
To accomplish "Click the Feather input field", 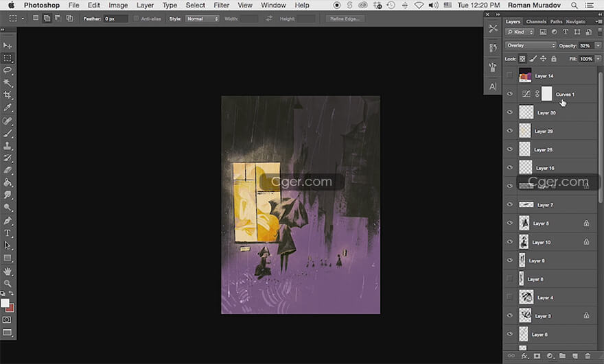I will [x=115, y=19].
